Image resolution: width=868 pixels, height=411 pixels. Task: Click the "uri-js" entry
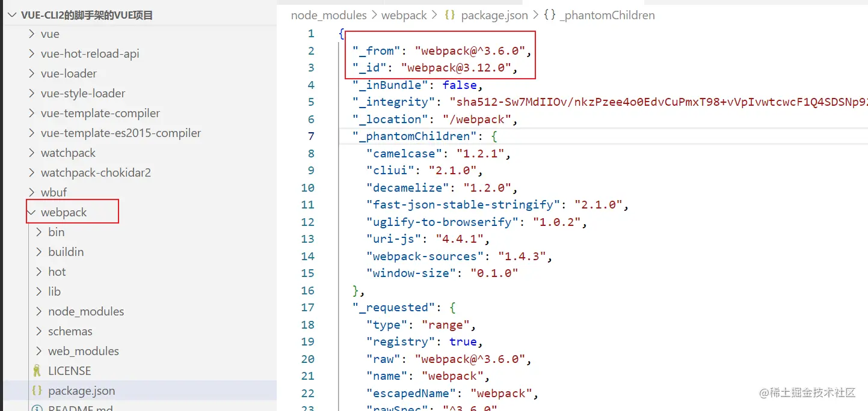coord(428,239)
